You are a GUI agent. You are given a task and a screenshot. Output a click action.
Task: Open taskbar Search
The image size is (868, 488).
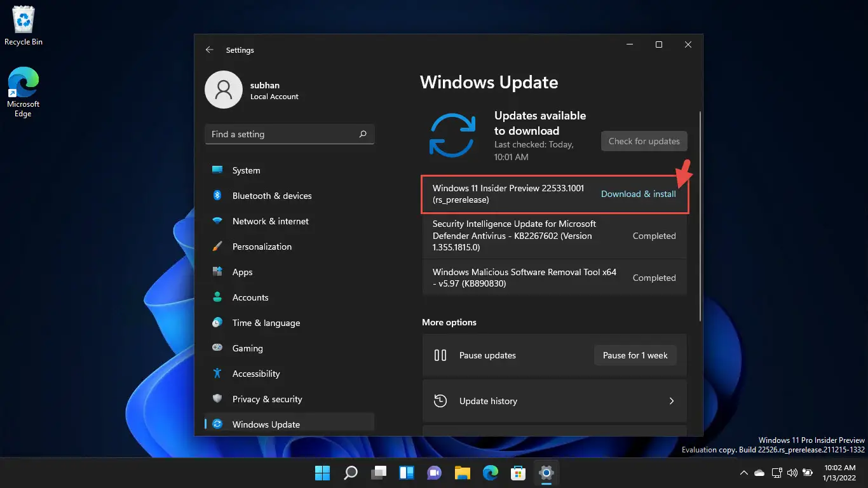click(351, 473)
